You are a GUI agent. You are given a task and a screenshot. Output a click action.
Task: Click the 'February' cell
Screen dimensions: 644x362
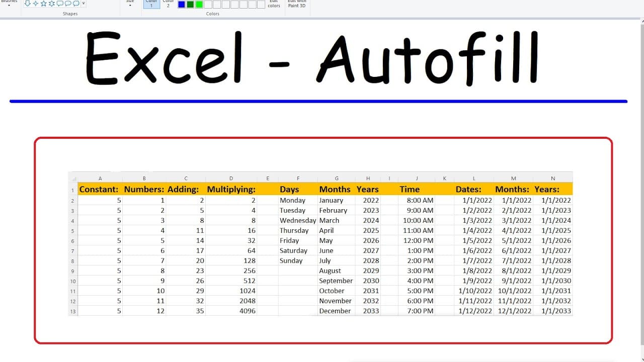336,210
